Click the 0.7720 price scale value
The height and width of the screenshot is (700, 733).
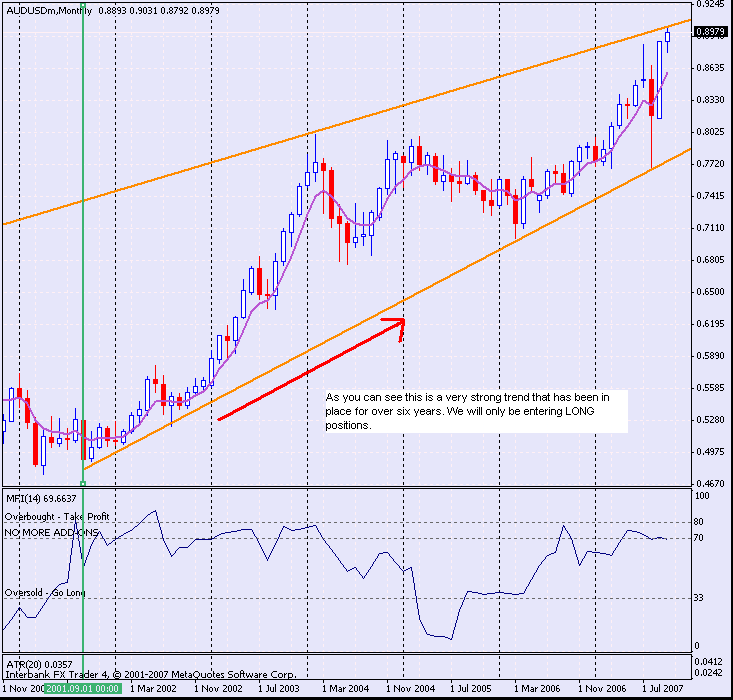[711, 164]
